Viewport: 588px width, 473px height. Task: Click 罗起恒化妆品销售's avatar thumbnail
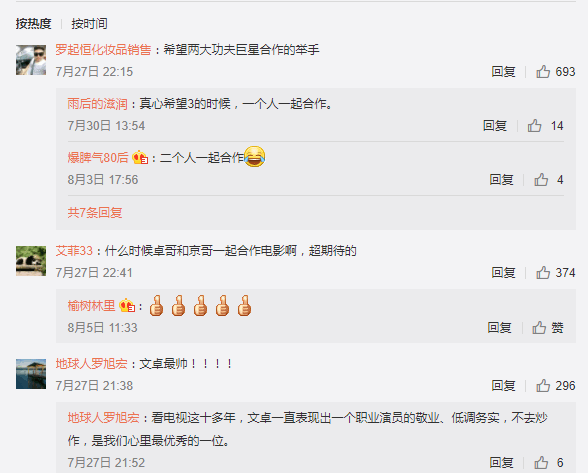point(31,60)
